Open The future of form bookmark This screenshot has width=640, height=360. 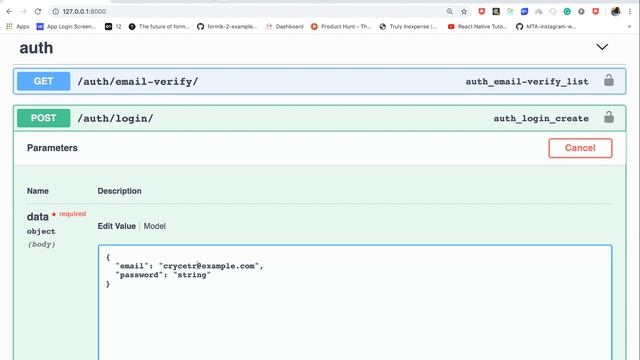tap(159, 27)
